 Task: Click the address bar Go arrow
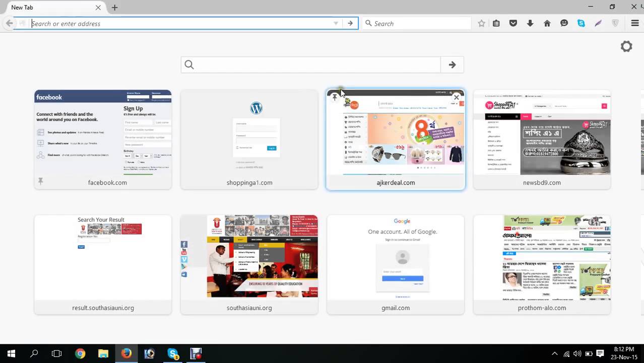(x=350, y=23)
